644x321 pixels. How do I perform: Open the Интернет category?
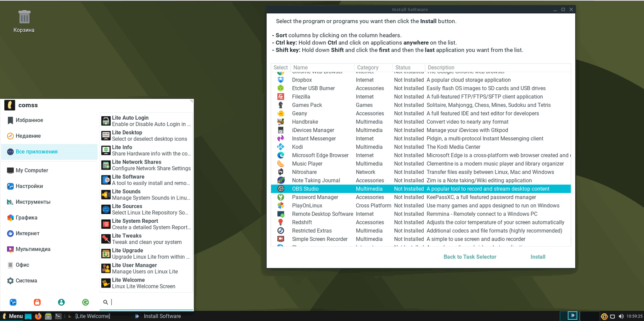tap(50, 233)
